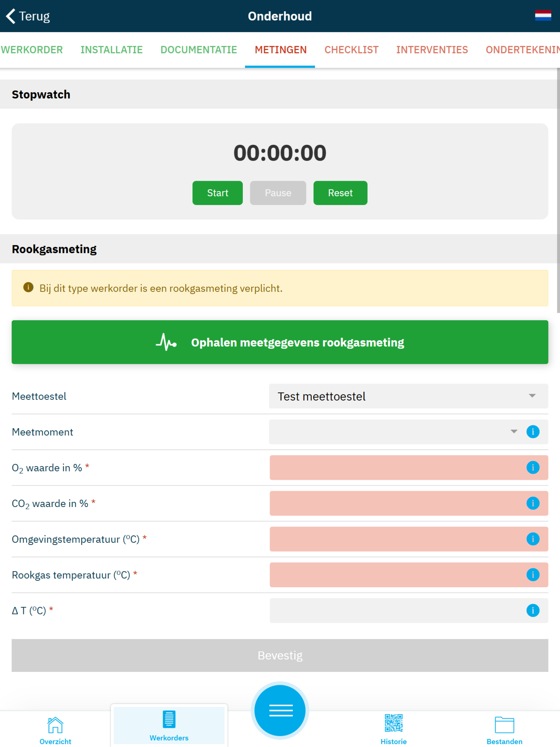Open the round blue hamburger menu

280,710
